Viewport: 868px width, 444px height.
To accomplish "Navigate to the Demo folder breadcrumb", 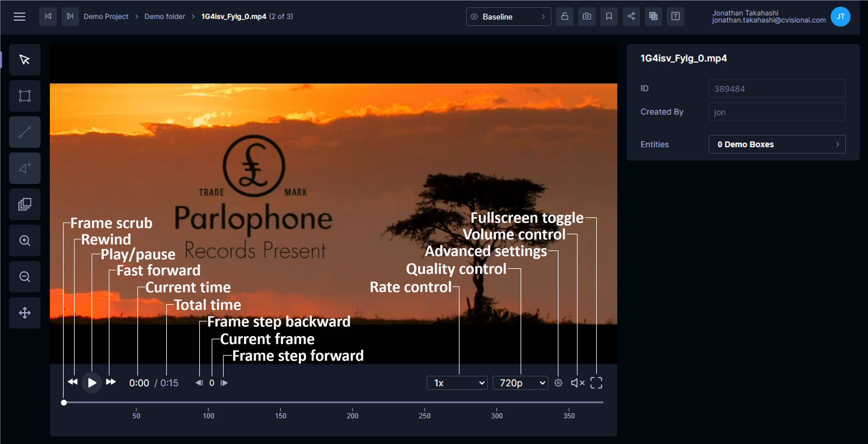I will pos(164,16).
